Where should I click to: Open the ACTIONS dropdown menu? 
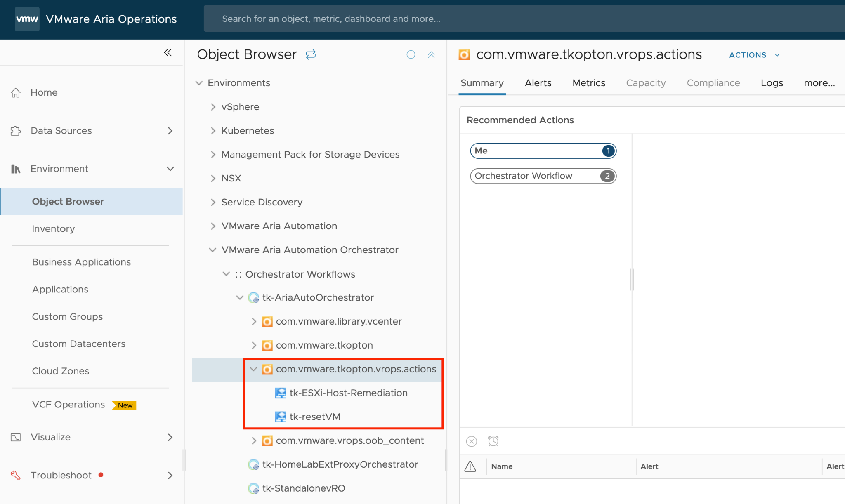[754, 55]
